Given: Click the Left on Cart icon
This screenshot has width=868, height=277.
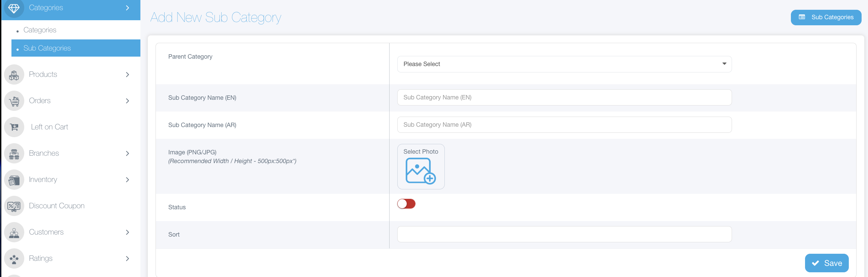Looking at the screenshot, I should click(x=14, y=127).
